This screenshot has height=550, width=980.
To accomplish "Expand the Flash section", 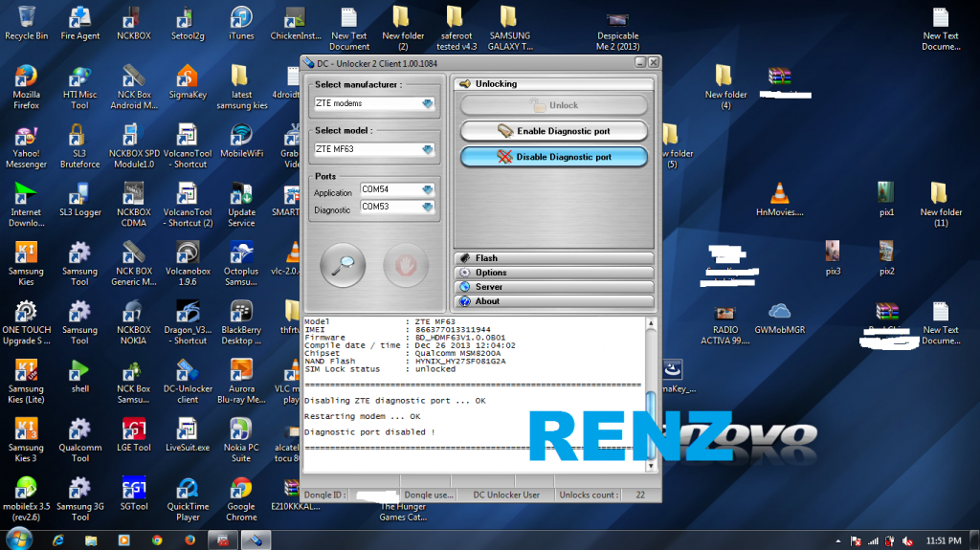I will click(554, 258).
